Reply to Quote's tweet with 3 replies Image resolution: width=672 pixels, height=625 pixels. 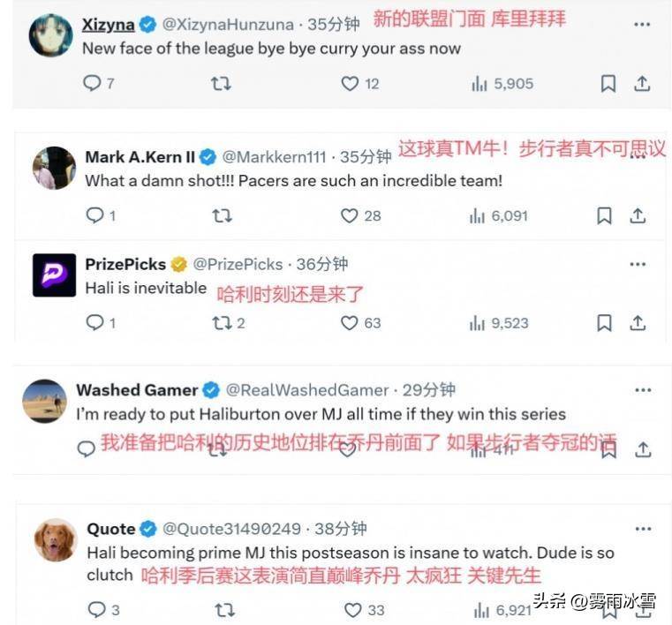tap(96, 609)
